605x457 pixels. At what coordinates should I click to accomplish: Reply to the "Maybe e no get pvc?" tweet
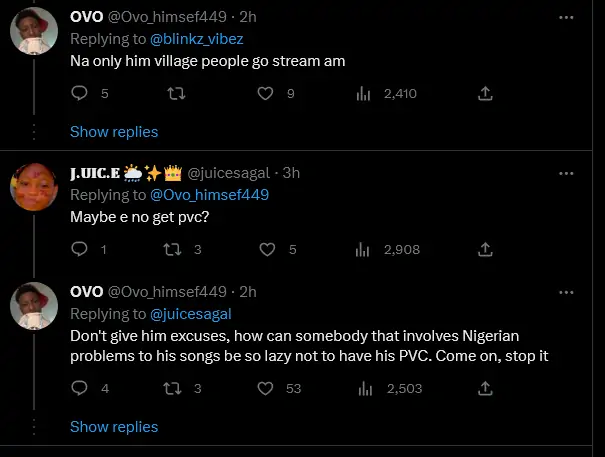coord(81,249)
